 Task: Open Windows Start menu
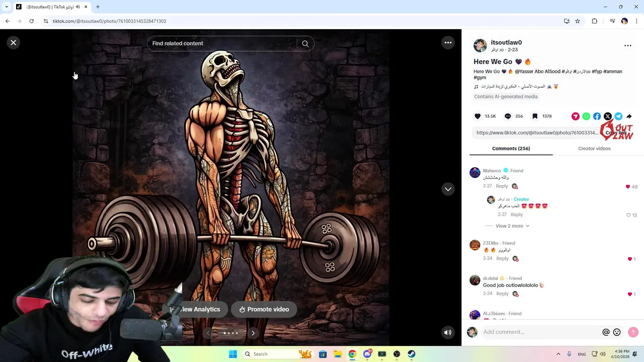coord(232,354)
